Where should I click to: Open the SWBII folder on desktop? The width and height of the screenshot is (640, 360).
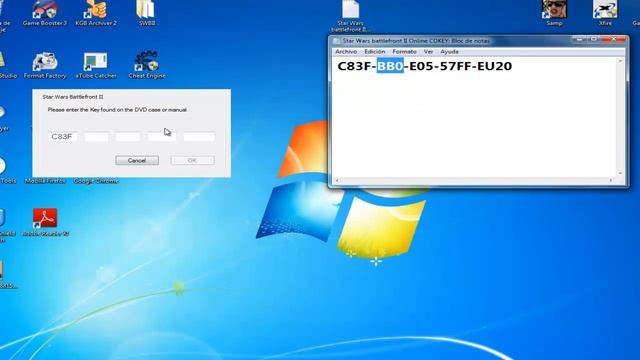147,12
